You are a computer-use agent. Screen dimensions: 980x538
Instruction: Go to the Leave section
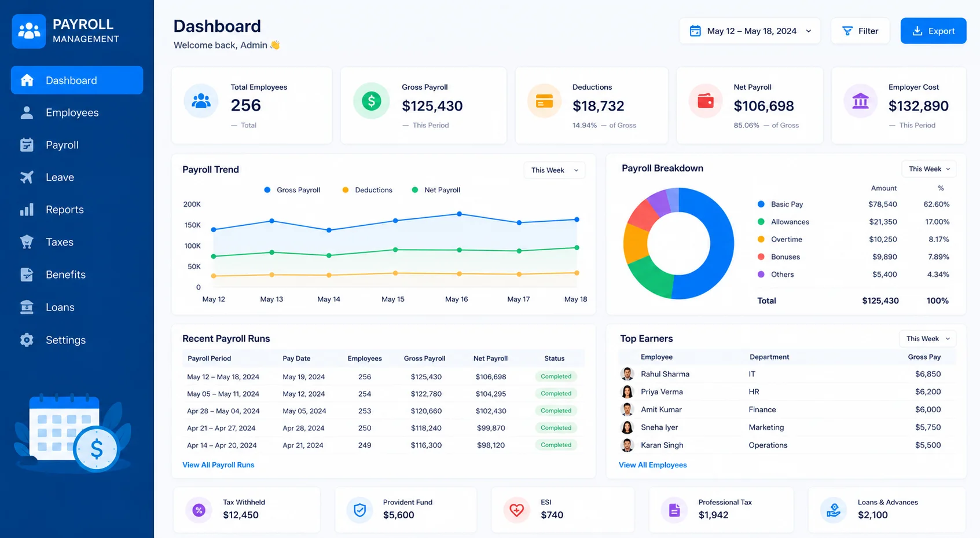77,177
